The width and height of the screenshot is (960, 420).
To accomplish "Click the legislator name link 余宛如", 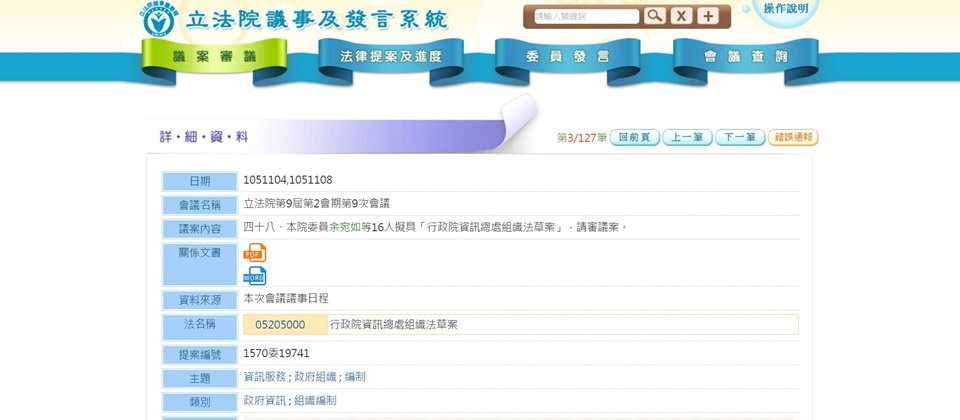I will tap(345, 228).
